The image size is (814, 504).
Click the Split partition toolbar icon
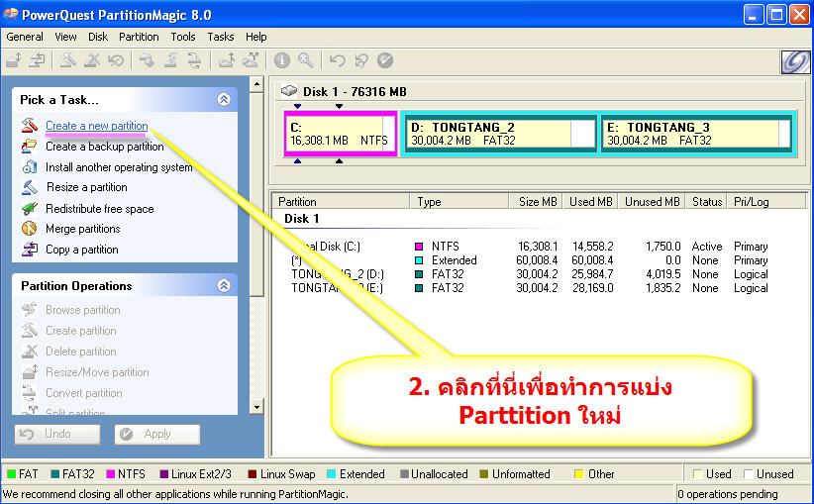[x=251, y=60]
